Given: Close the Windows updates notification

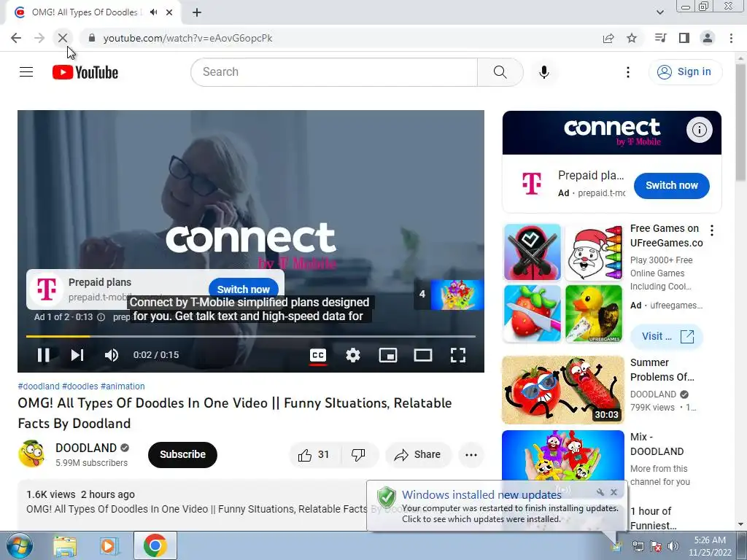Looking at the screenshot, I should [614, 492].
